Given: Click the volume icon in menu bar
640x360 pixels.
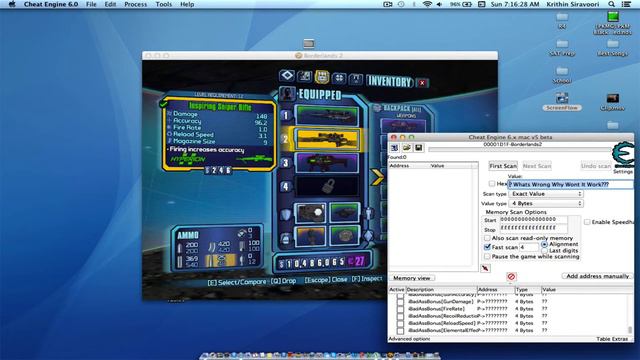Looking at the screenshot, I should 439,4.
